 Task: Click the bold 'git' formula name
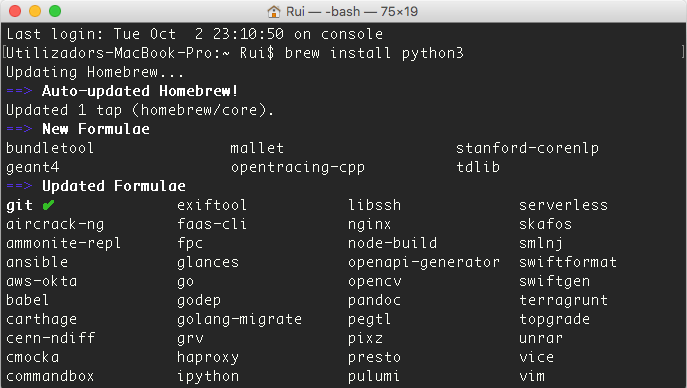click(x=19, y=205)
